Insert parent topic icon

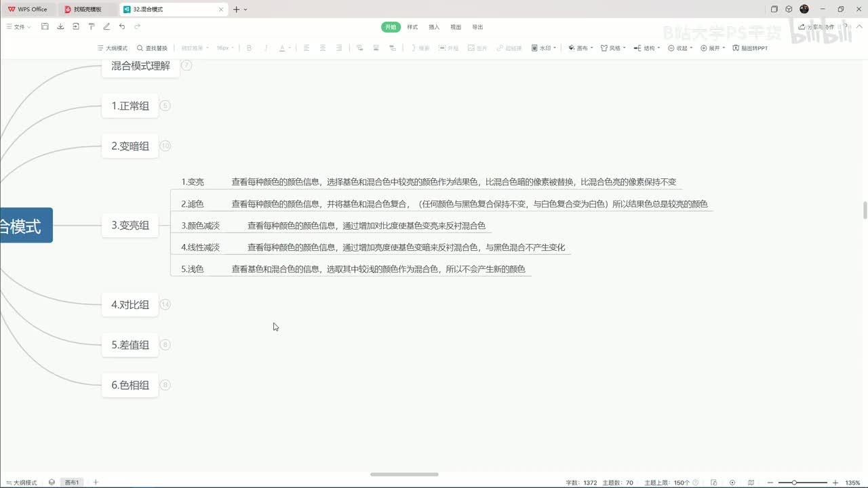[393, 48]
